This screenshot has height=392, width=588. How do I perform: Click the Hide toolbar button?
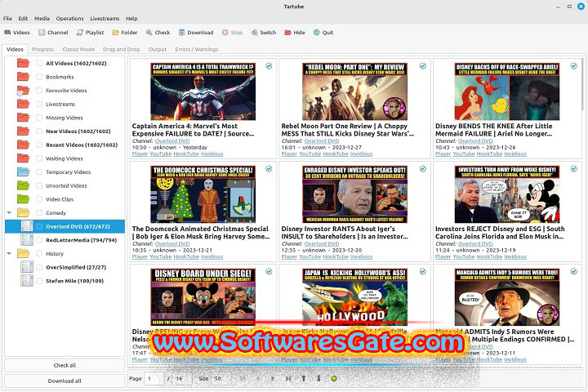coord(295,33)
